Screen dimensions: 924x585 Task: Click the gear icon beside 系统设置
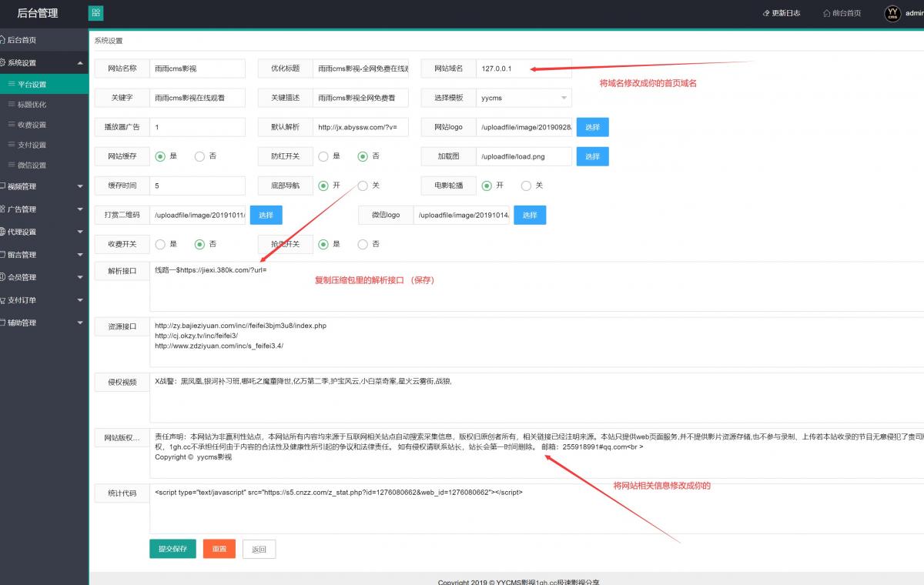[x=2, y=62]
